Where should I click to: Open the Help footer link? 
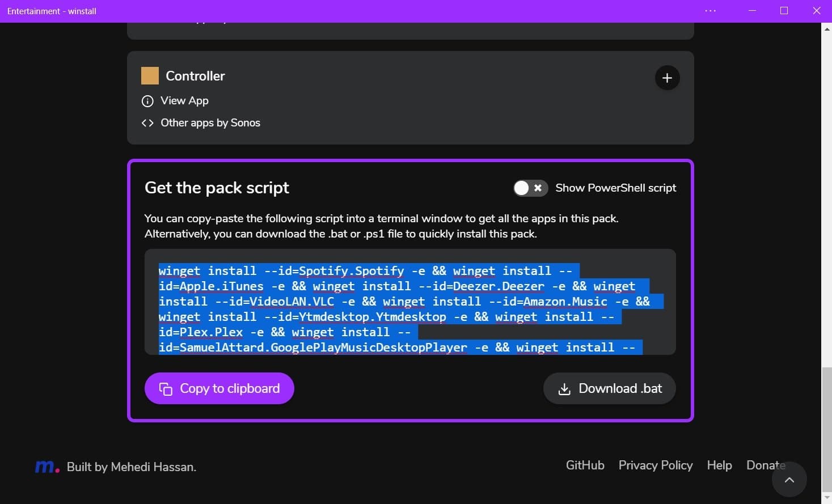[719, 465]
